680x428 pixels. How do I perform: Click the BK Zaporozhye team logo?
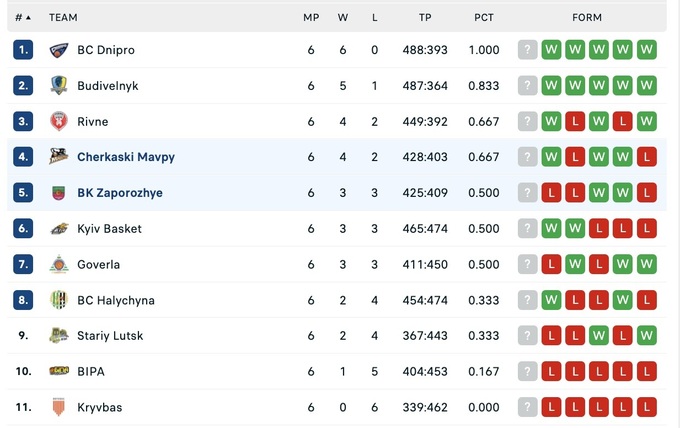(59, 193)
